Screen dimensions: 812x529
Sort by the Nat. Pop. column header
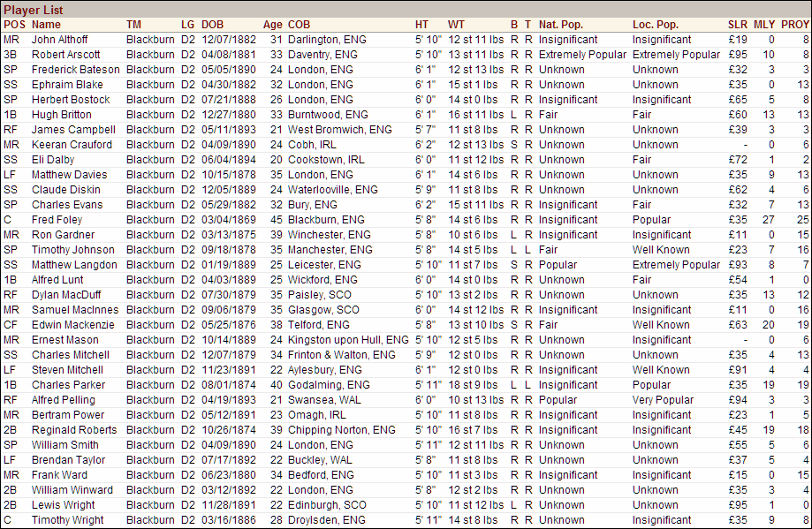click(x=561, y=25)
